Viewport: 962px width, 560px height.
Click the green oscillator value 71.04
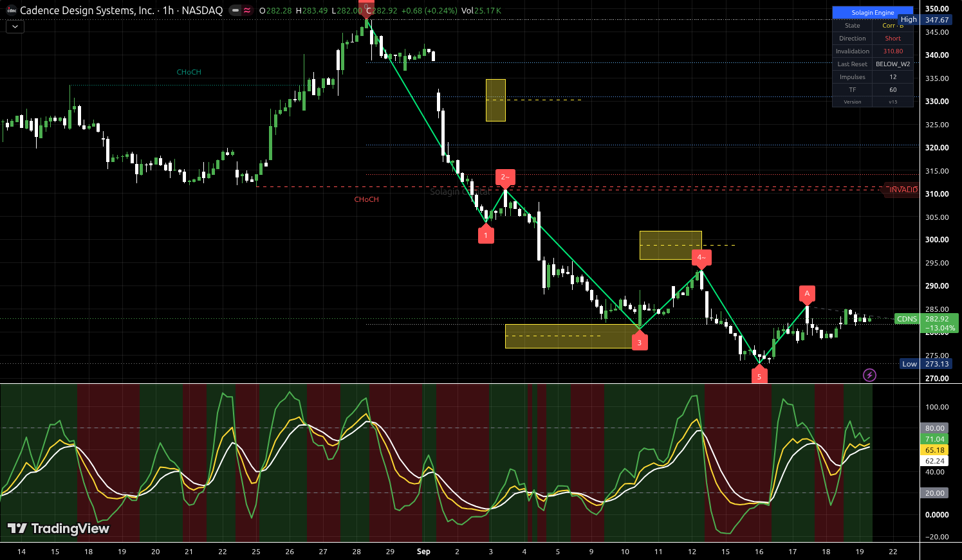[x=935, y=439]
